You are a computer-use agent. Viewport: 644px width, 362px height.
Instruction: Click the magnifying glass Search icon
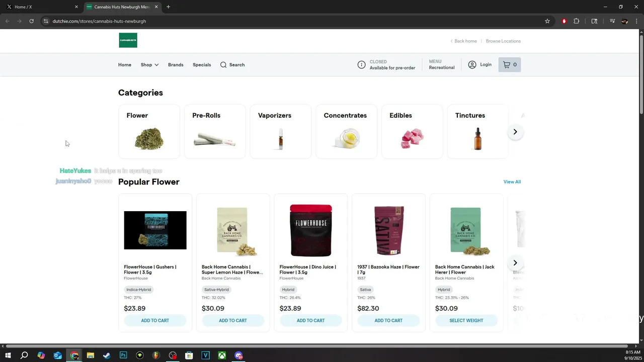[x=223, y=64]
